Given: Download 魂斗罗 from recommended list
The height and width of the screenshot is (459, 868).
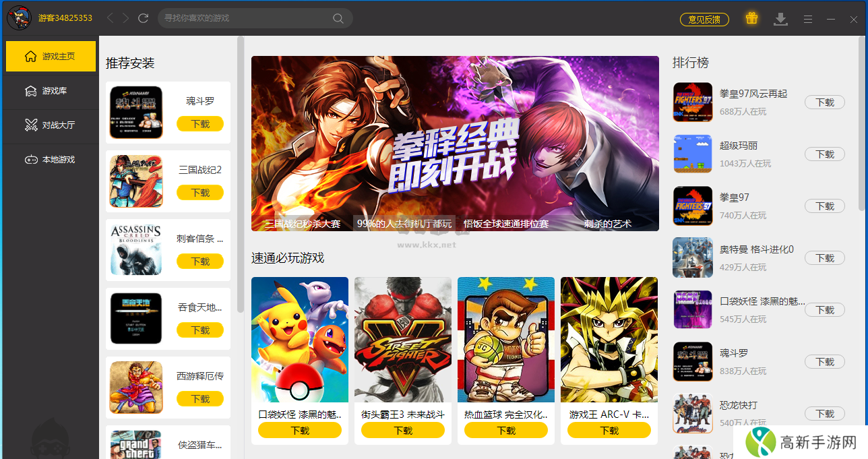Looking at the screenshot, I should (x=200, y=124).
